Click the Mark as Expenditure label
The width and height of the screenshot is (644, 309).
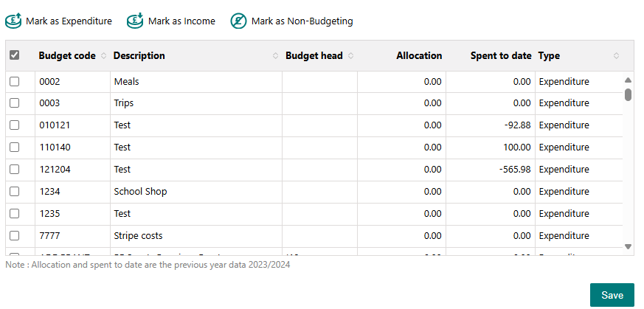pyautogui.click(x=69, y=21)
